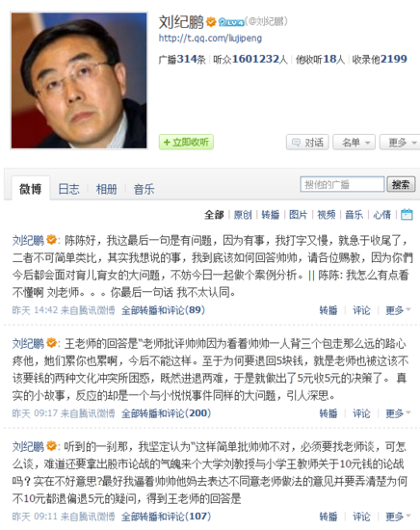
Task: Click the 立即收听 follow button
Action: tap(186, 142)
